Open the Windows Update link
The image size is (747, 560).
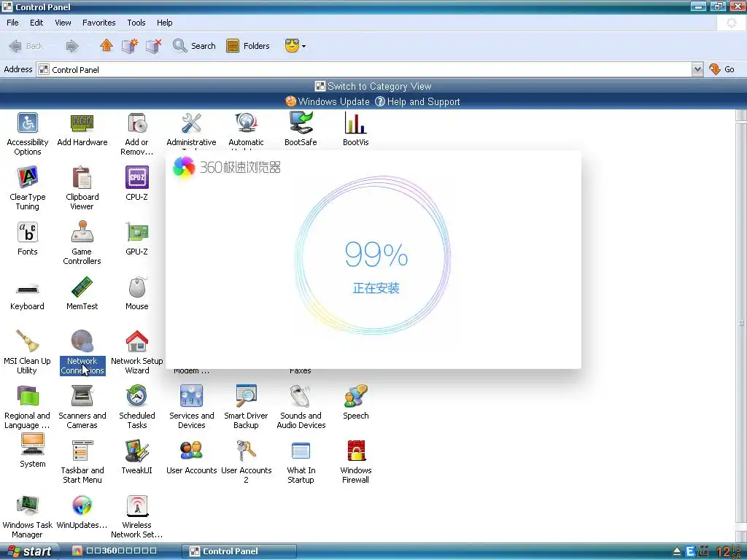tap(328, 101)
